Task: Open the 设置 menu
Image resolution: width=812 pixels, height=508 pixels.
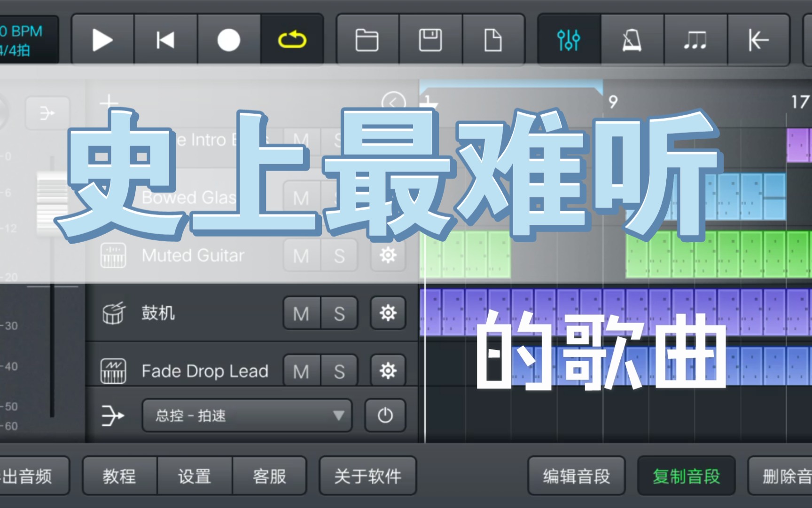Action: [x=194, y=476]
